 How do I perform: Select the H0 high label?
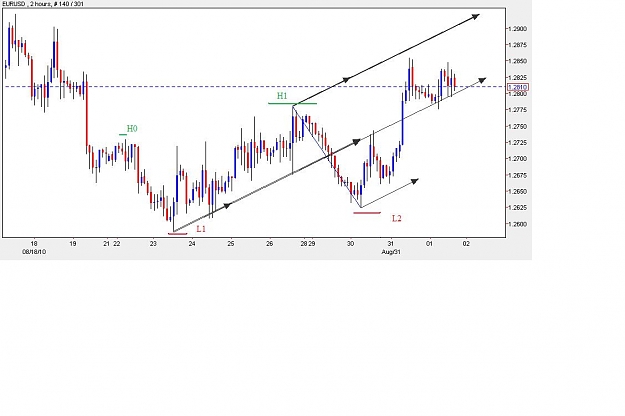pyautogui.click(x=132, y=129)
